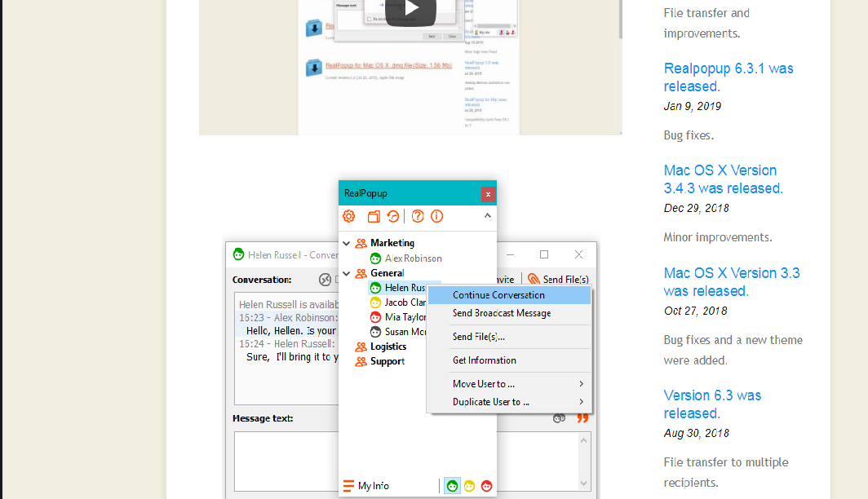The image size is (868, 499).
Task: Select Helen Russell in users list
Action: pyautogui.click(x=405, y=288)
